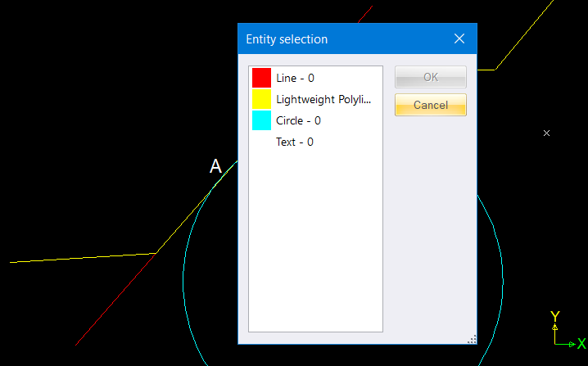This screenshot has width=588, height=366.
Task: Select the 'Lightweight Polyli...' list entry
Action: (323, 99)
